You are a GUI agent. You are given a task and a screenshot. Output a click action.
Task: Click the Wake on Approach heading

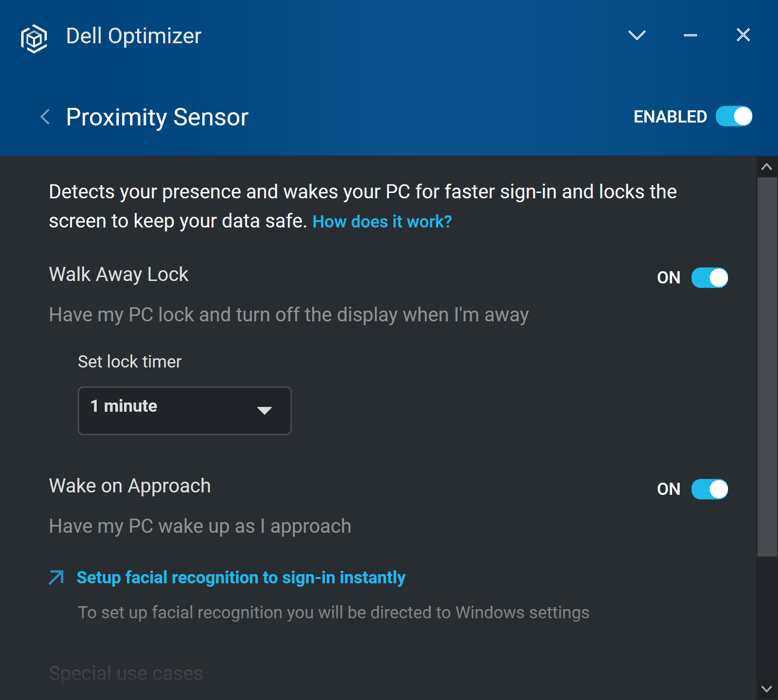(x=130, y=486)
